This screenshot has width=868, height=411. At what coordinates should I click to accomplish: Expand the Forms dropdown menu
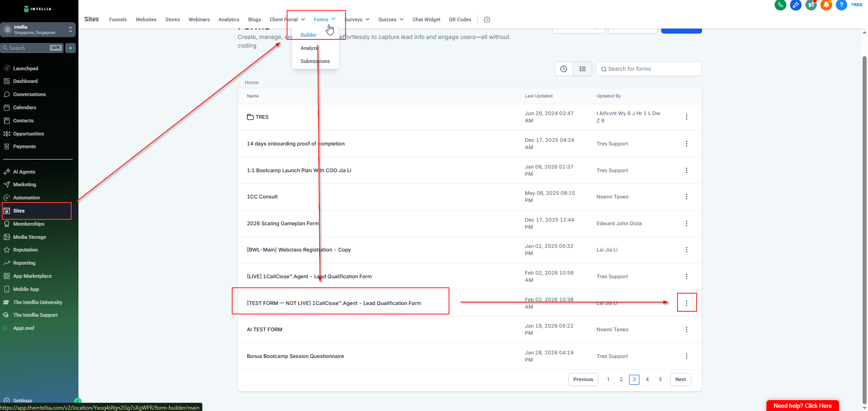coord(325,19)
